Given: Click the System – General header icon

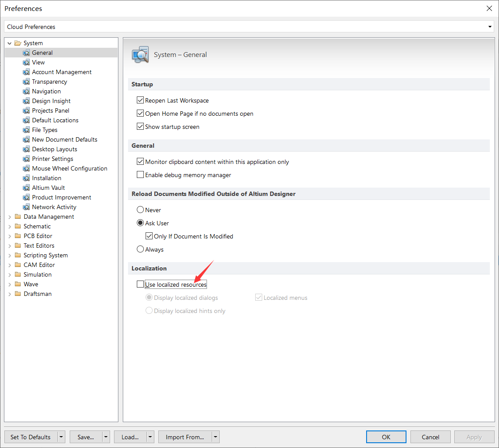Looking at the screenshot, I should point(140,55).
